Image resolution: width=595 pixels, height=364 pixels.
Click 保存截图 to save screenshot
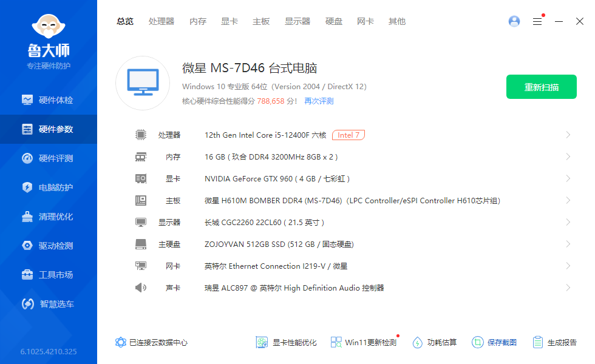point(494,342)
